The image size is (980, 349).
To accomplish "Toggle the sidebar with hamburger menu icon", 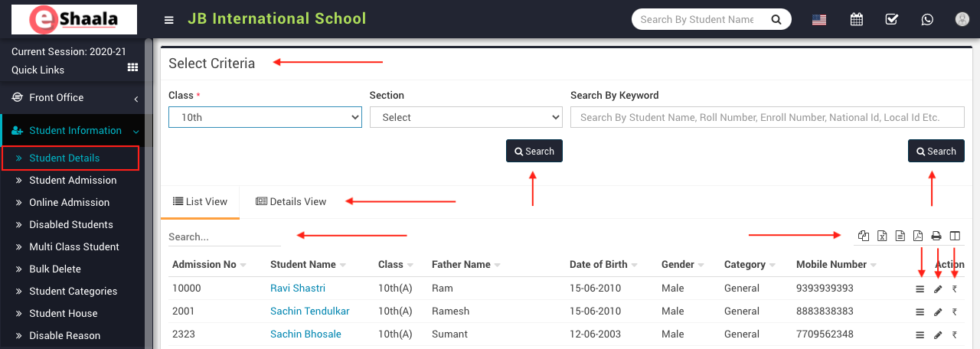I will [x=169, y=20].
